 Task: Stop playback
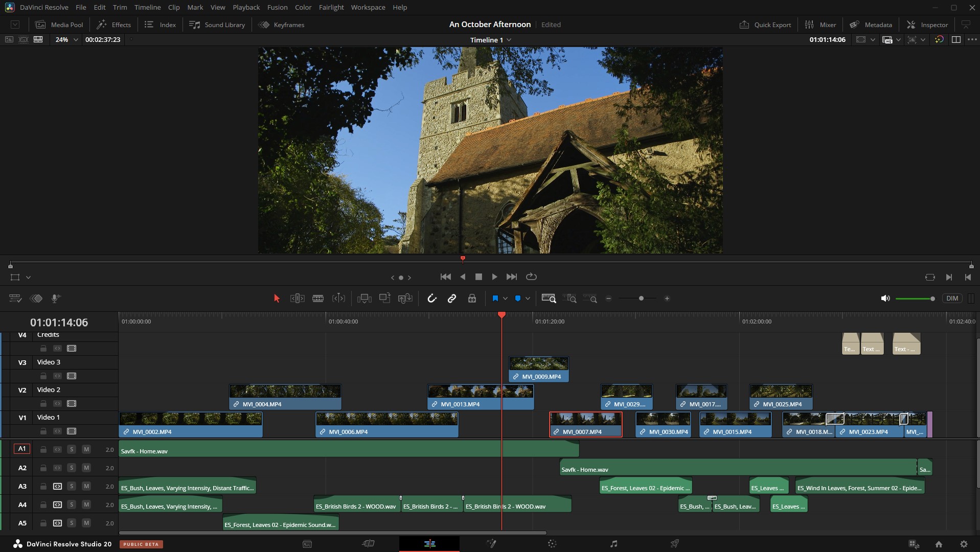478,277
